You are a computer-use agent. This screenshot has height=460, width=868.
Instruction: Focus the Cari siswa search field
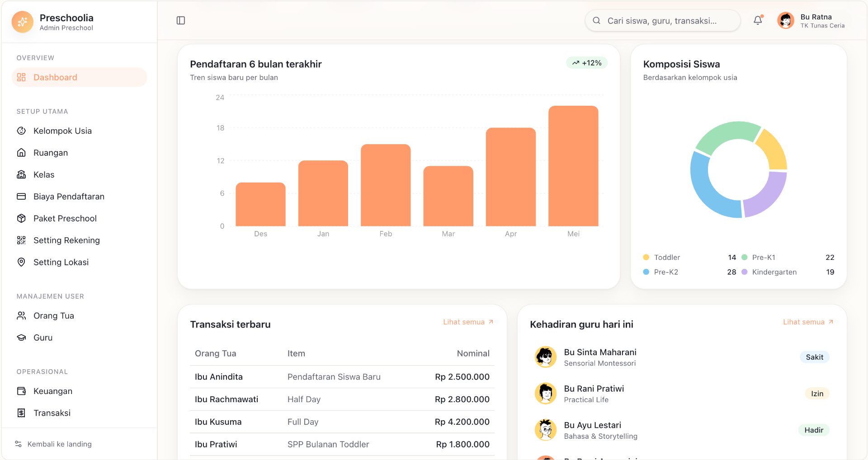[662, 20]
